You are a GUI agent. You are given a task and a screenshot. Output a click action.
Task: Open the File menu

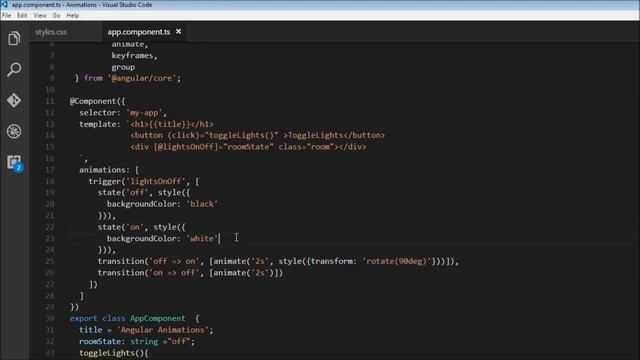point(7,16)
